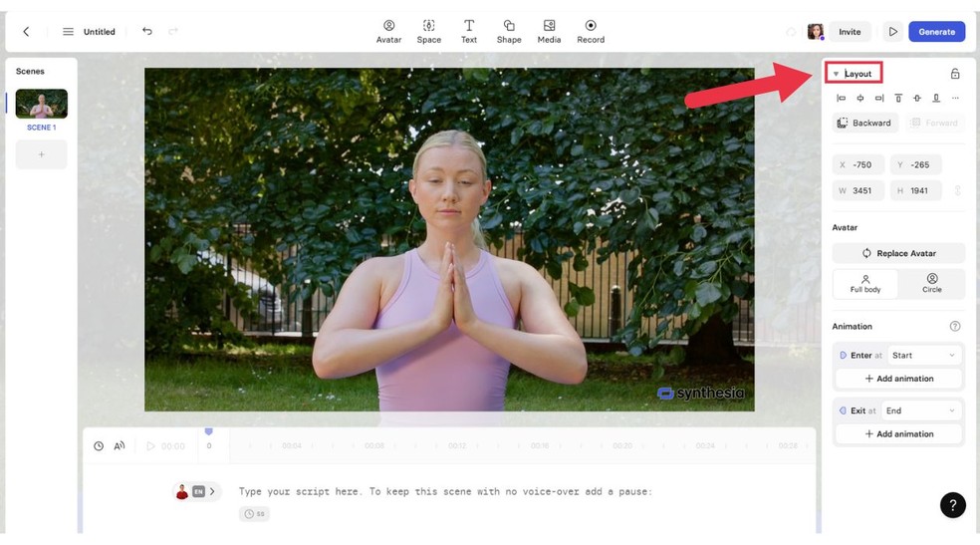This screenshot has width=980, height=545.
Task: Click the voice icon in the timeline
Action: tap(120, 445)
